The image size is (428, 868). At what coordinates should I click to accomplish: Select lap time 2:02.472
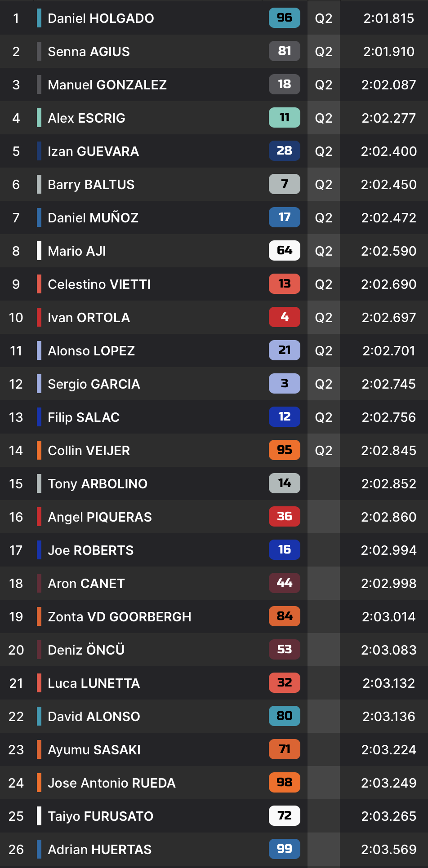(x=389, y=218)
